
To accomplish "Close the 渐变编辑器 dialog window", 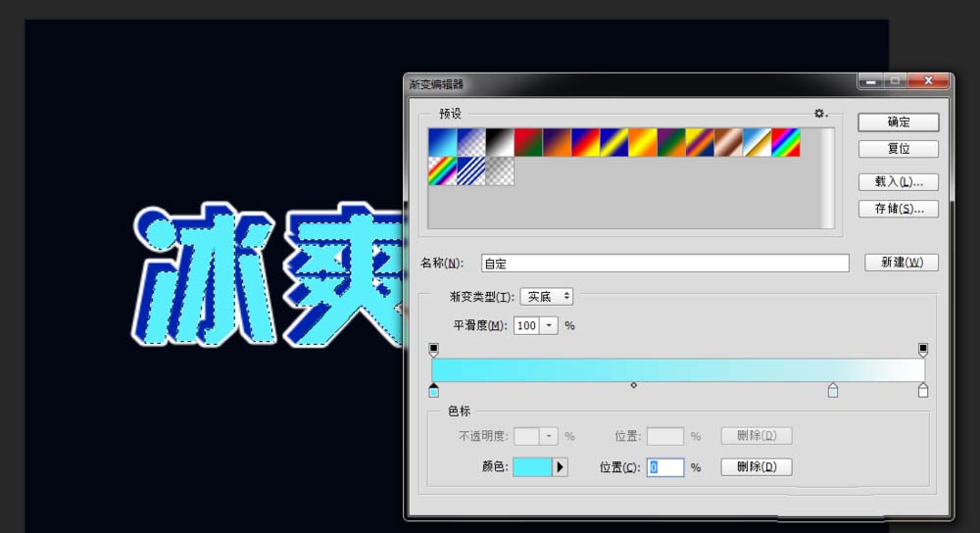I will tap(929, 80).
